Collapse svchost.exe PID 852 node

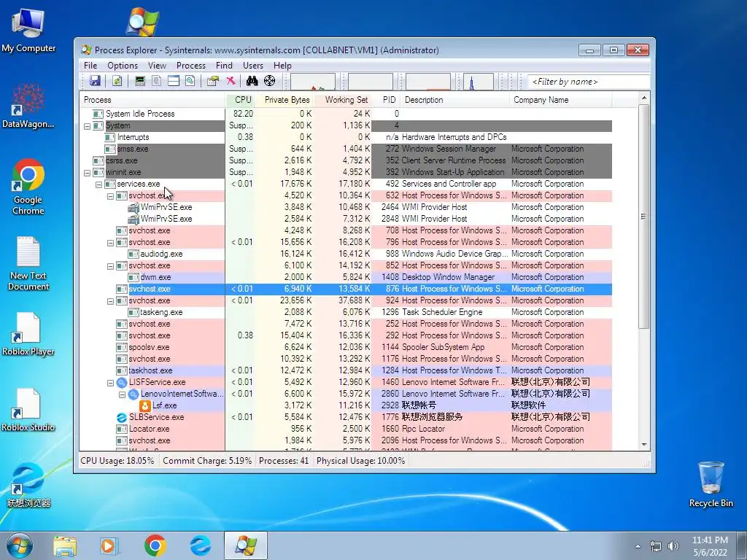pyautogui.click(x=111, y=266)
